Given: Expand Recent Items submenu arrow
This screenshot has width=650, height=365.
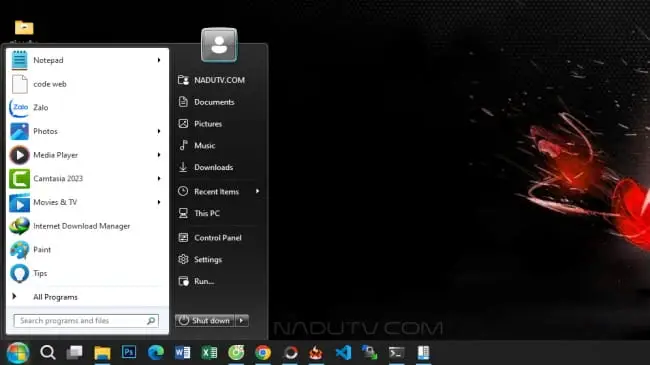Looking at the screenshot, I should click(257, 192).
